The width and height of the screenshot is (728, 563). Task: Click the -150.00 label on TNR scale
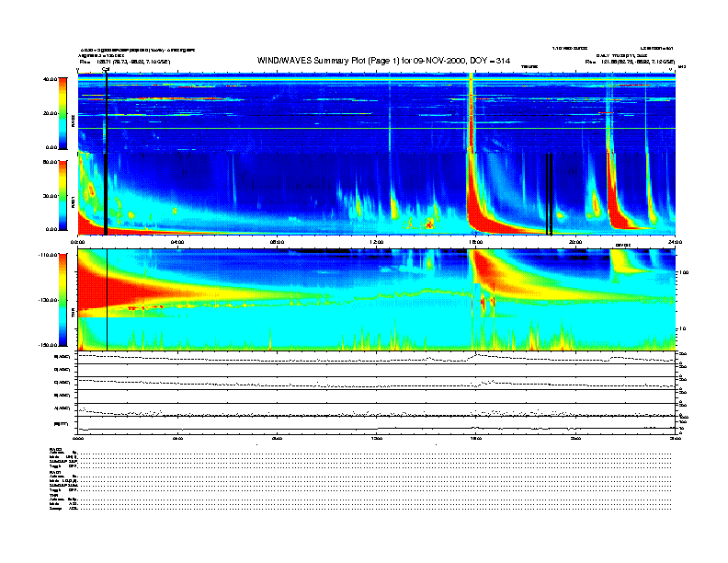49,345
